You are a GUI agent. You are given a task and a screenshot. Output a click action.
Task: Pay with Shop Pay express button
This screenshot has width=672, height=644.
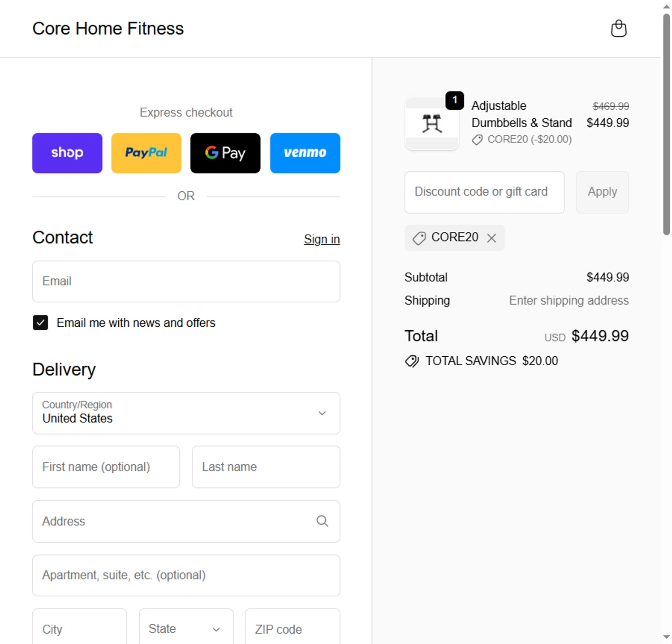pos(67,153)
